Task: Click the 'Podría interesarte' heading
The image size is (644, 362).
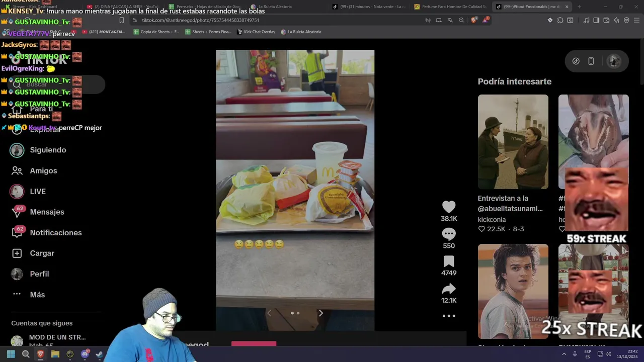Action: (x=514, y=81)
